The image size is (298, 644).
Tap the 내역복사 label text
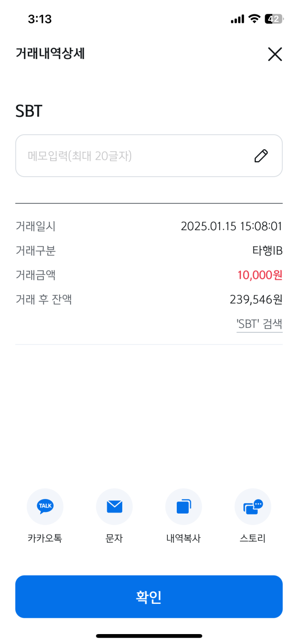[183, 538]
